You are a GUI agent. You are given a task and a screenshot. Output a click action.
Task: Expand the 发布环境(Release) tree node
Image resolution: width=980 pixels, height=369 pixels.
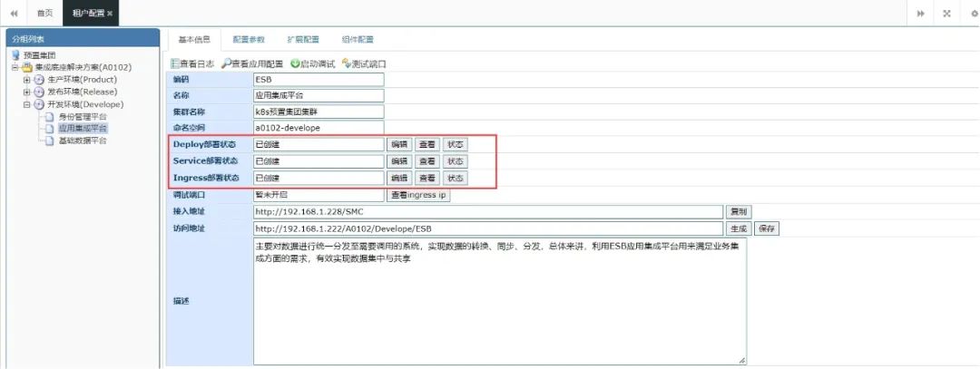tap(26, 92)
